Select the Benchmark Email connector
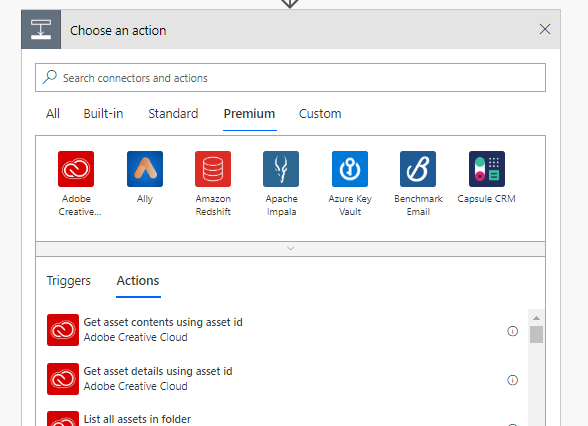 (418, 169)
